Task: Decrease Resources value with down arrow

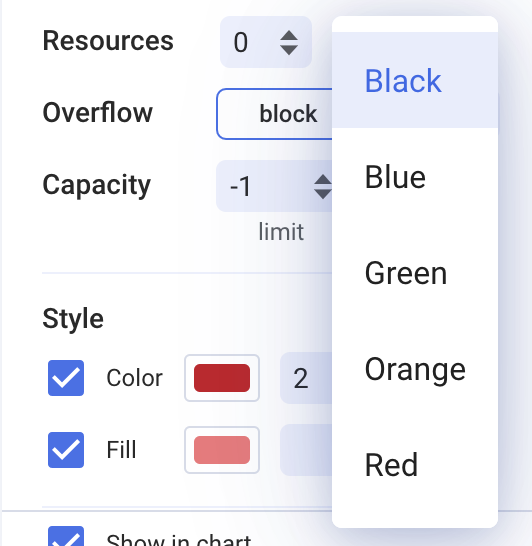Action: 289,49
